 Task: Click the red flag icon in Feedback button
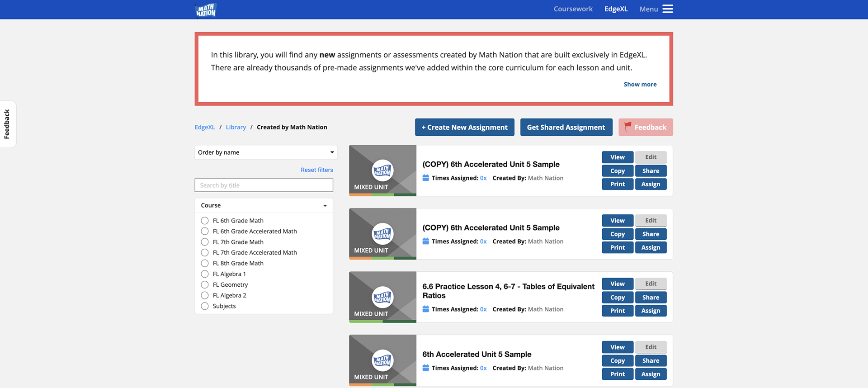[x=628, y=127]
